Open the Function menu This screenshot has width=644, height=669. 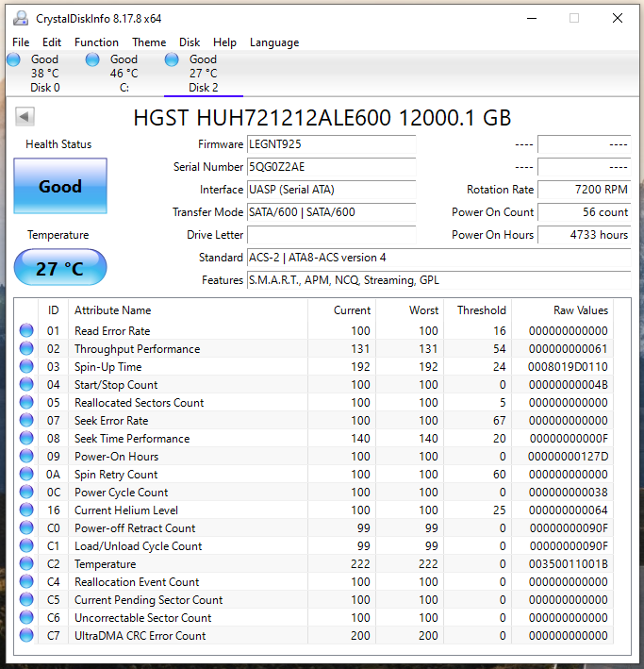click(x=96, y=42)
